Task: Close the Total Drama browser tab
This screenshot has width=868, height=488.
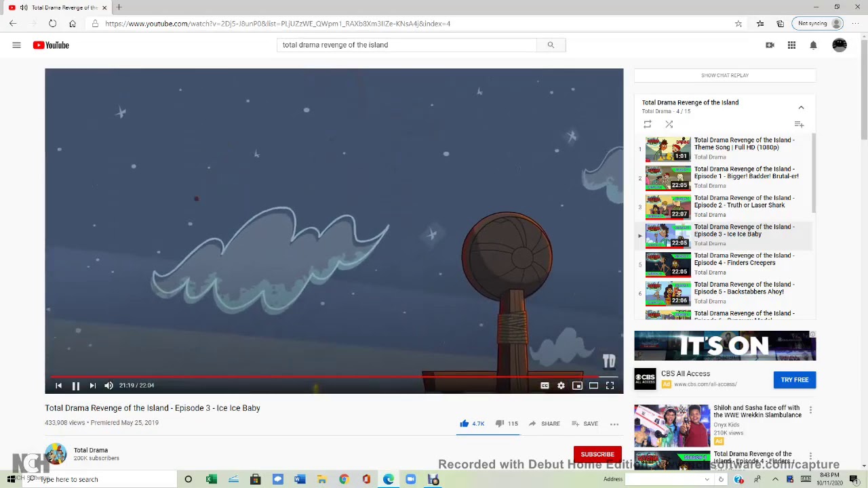Action: (x=104, y=7)
